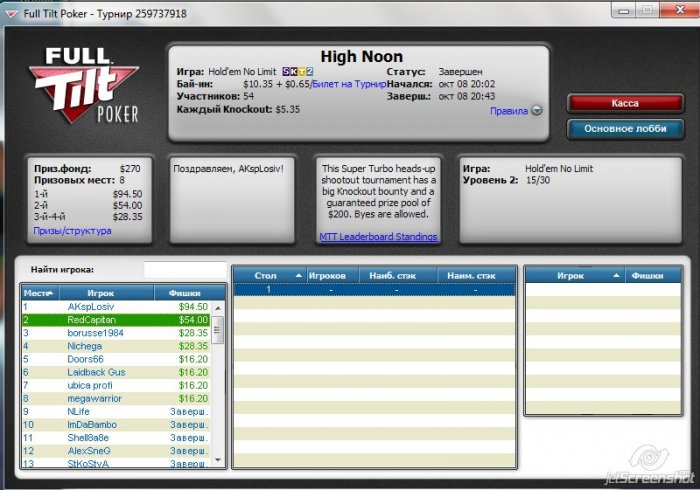Image resolution: width=700 pixels, height=490 pixels.
Task: Click the $94.50 prize of AKspLosiv
Action: click(193, 307)
